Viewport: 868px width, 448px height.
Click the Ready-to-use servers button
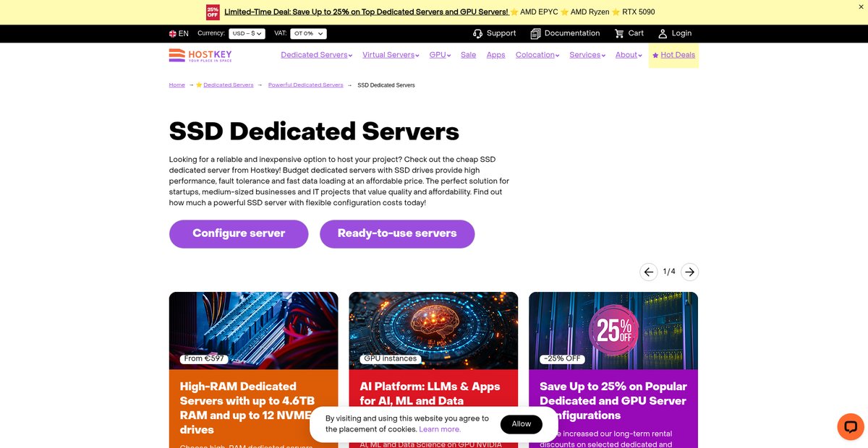click(x=397, y=233)
